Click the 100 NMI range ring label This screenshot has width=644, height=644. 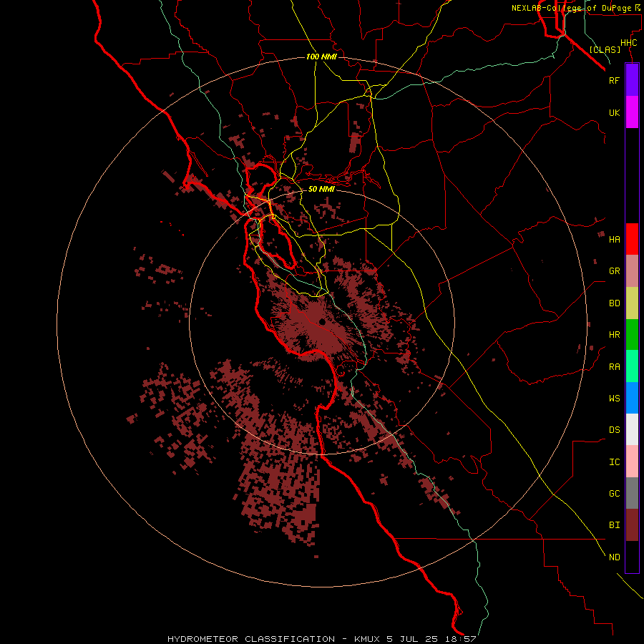pyautogui.click(x=321, y=57)
